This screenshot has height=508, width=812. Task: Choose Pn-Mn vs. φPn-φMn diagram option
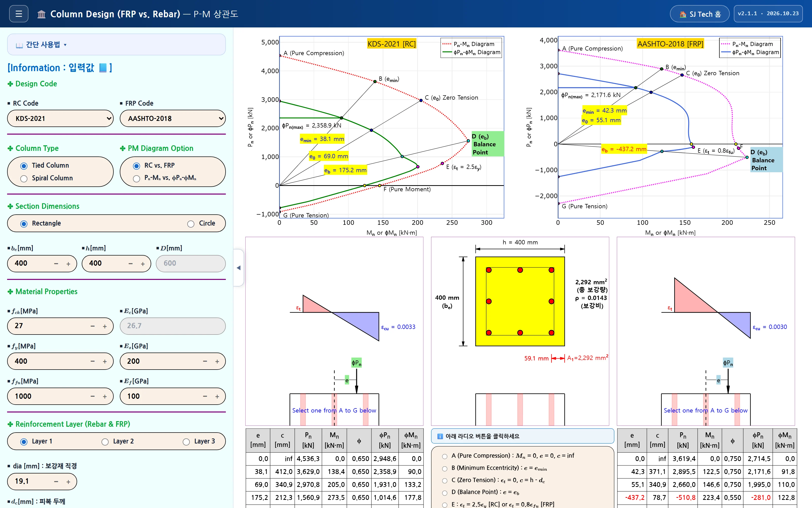pyautogui.click(x=136, y=178)
